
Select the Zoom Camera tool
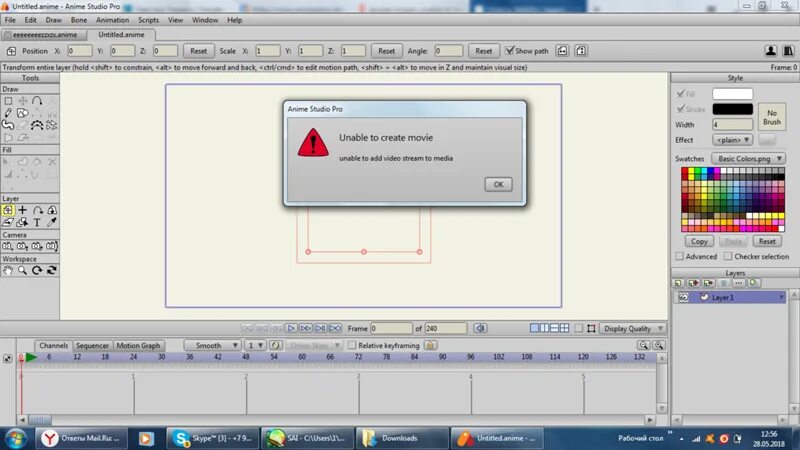(x=22, y=246)
